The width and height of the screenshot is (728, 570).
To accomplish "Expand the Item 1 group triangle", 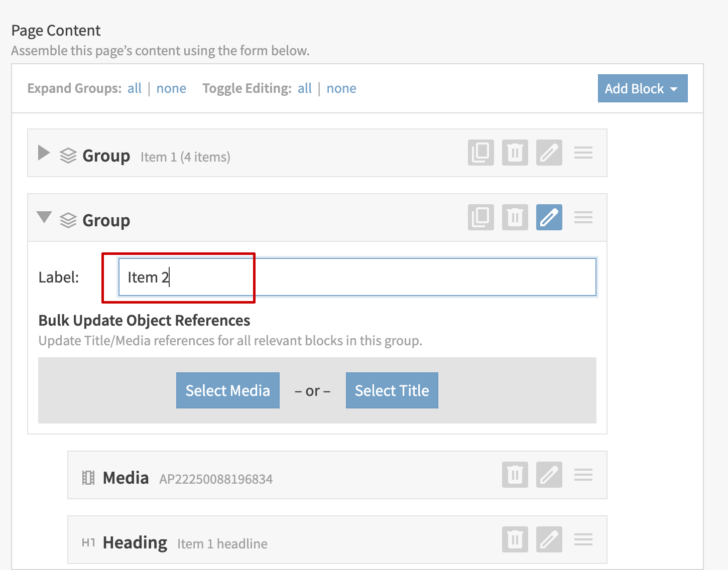I will (44, 153).
